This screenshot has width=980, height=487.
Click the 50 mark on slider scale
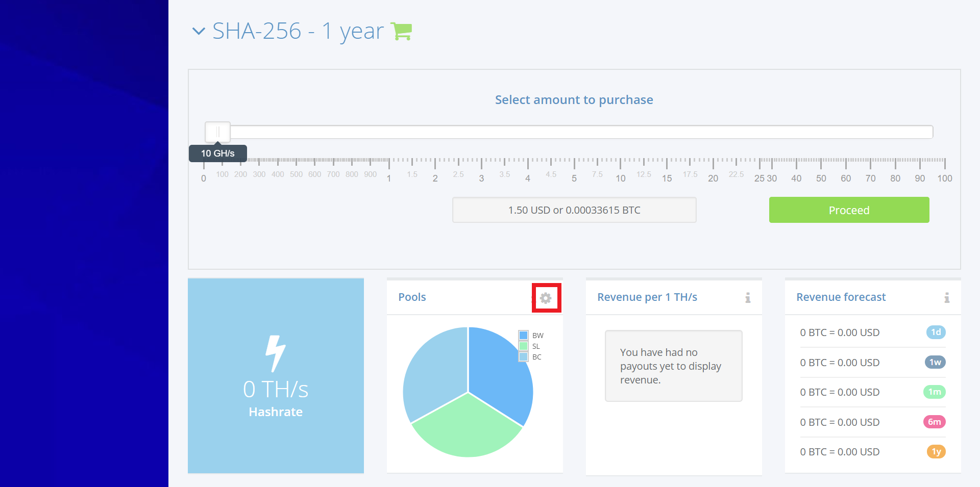click(821, 178)
